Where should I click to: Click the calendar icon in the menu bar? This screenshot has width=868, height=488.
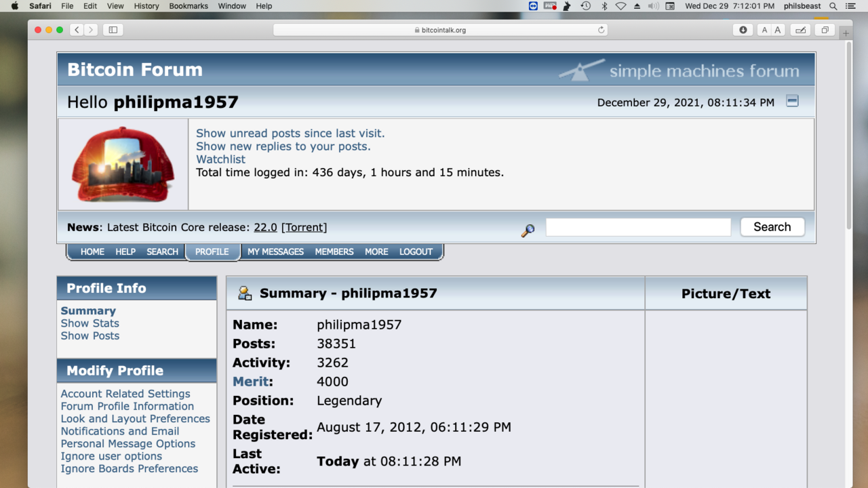(670, 6)
